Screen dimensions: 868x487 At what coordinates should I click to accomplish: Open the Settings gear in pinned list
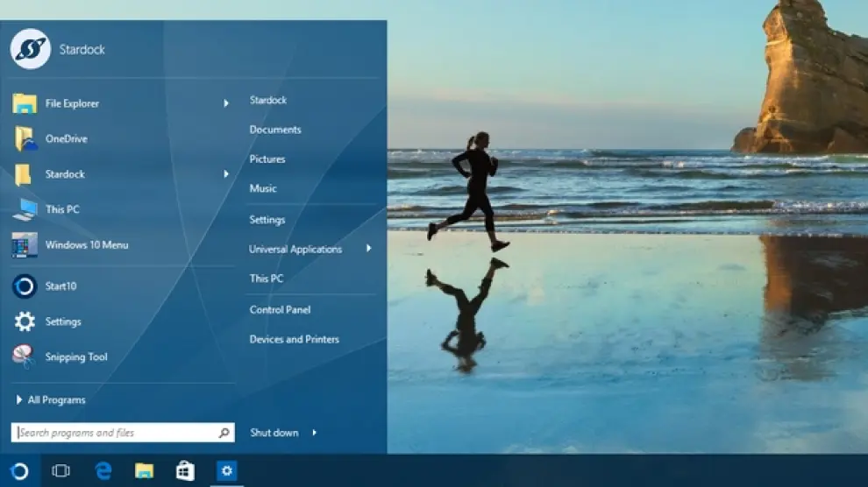pos(25,321)
